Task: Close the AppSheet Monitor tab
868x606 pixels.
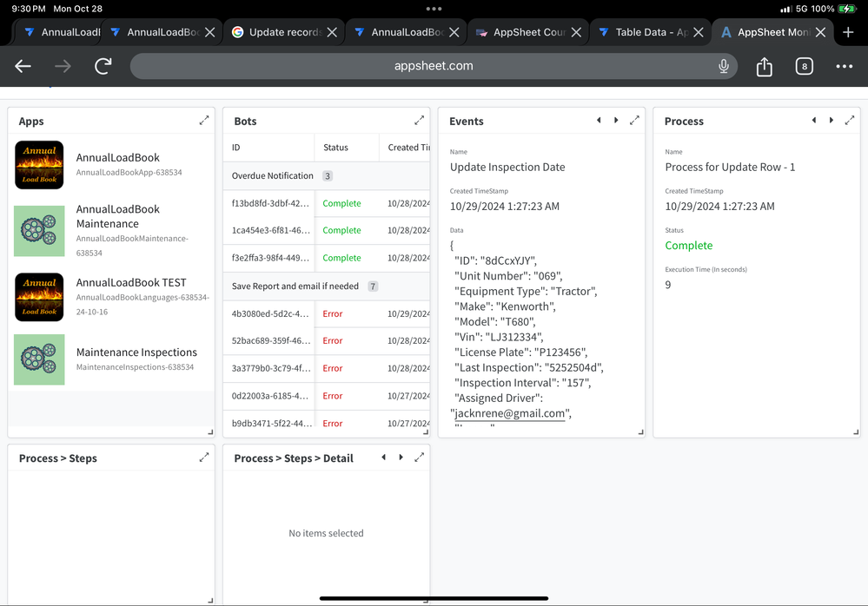Action: click(x=820, y=32)
